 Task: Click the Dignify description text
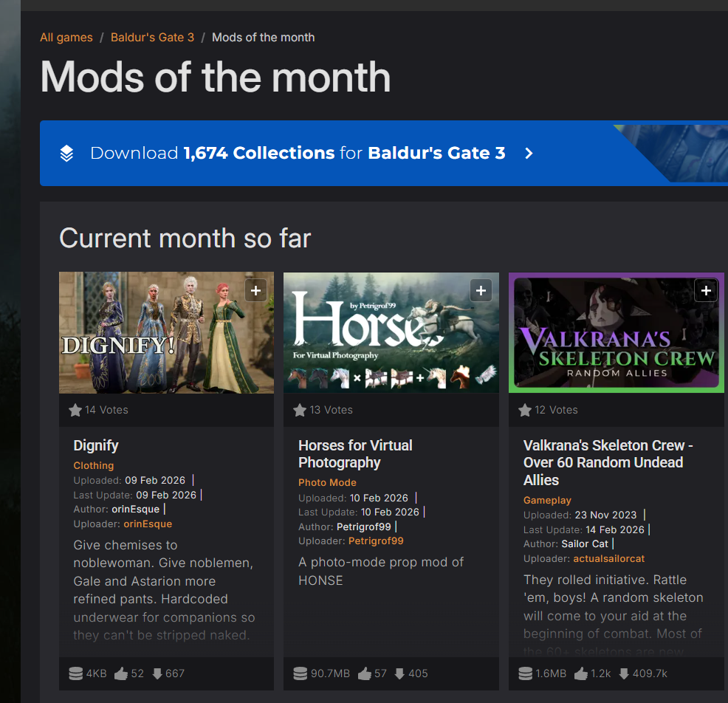tap(165, 590)
